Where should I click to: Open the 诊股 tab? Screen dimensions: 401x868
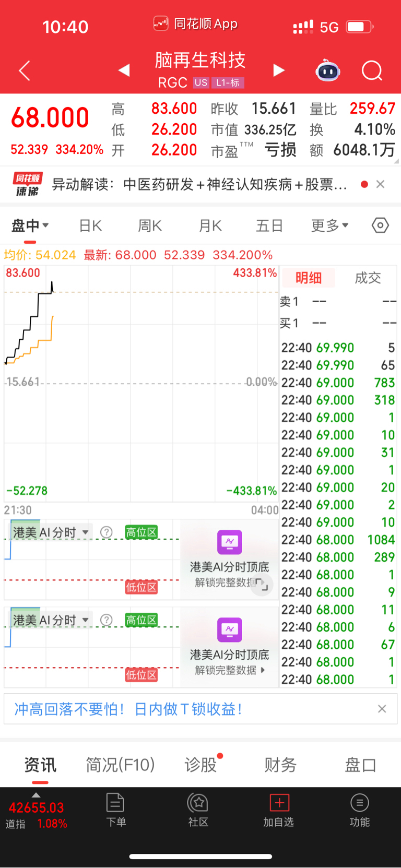click(x=200, y=765)
